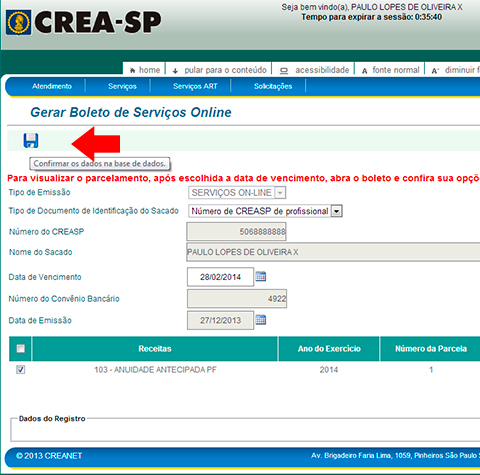Click the Número da Parcela column header
Viewport: 480px width, 475px height.
point(430,349)
